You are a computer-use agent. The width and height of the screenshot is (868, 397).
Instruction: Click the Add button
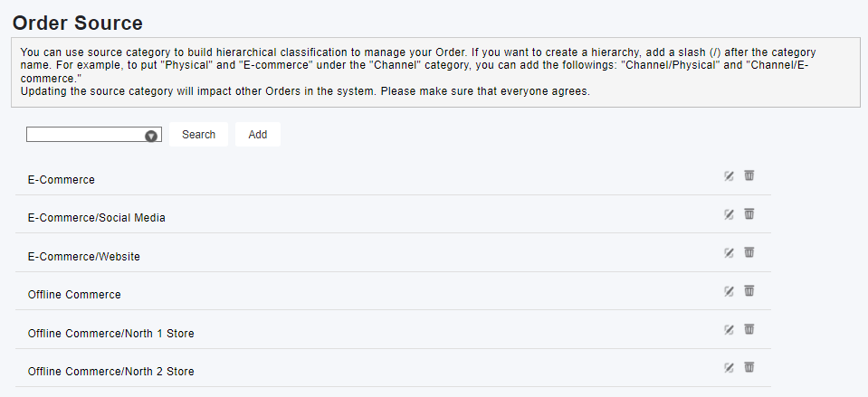point(257,135)
